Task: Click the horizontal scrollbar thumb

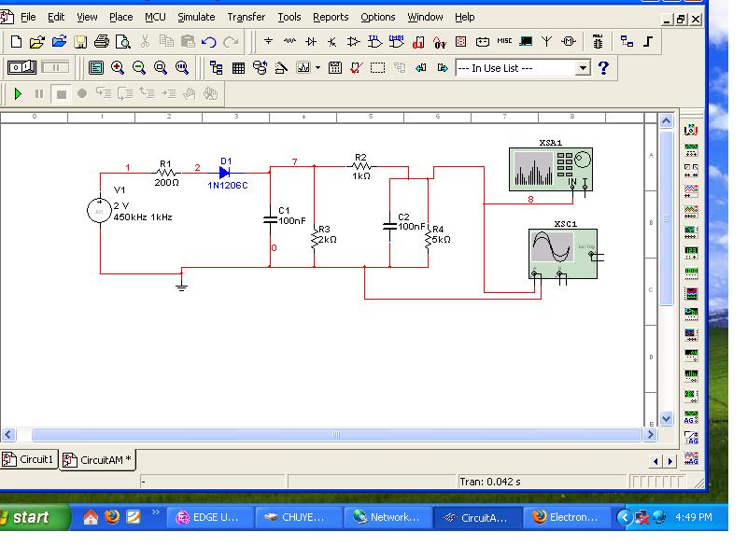Action: pyautogui.click(x=336, y=434)
